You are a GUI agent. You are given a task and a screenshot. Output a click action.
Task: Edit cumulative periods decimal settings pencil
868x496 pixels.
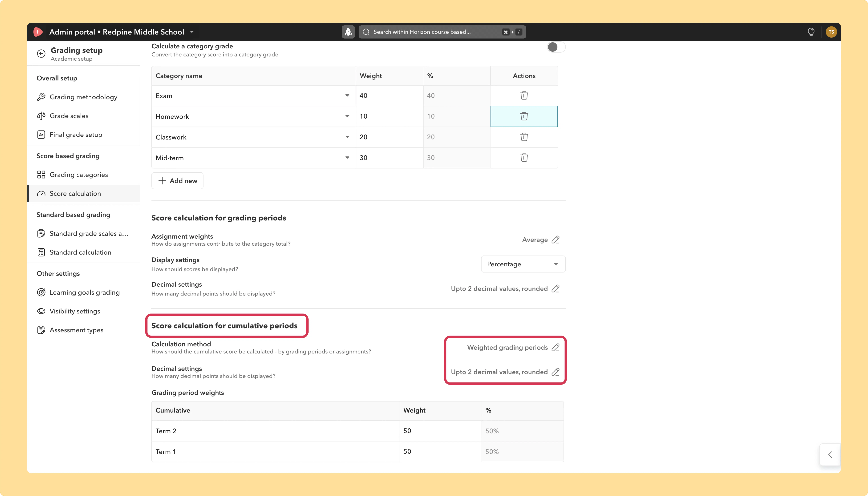tap(555, 372)
